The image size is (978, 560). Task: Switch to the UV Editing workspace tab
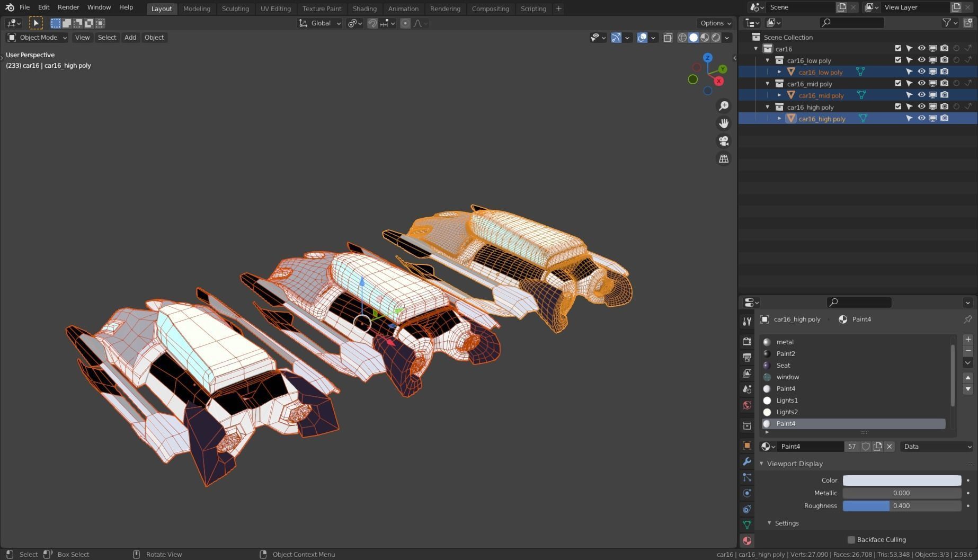pyautogui.click(x=275, y=8)
